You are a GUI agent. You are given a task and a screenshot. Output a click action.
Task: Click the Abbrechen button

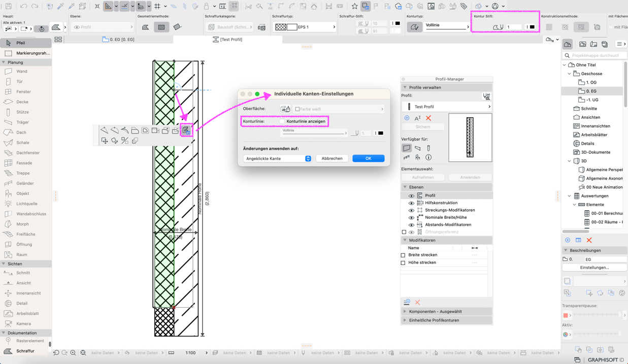tap(332, 158)
